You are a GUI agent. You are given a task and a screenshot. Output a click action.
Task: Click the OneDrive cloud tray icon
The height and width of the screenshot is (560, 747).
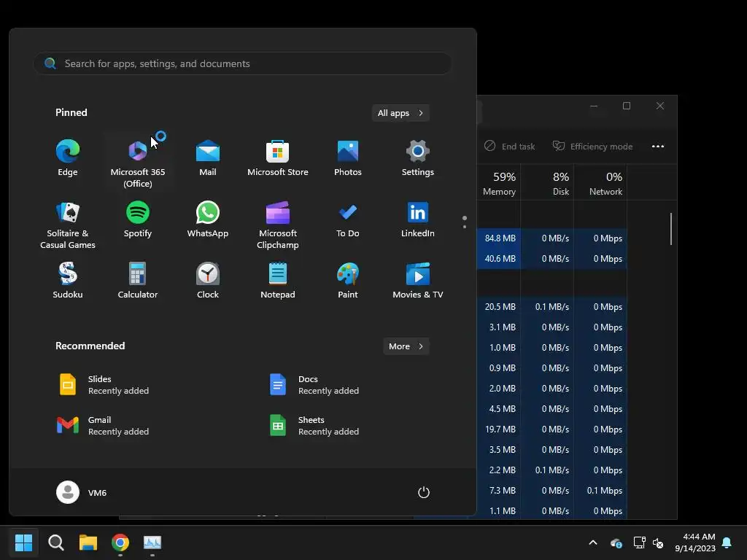(x=616, y=542)
